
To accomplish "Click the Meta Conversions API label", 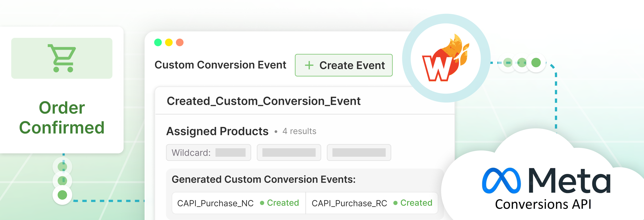I will tap(543, 204).
